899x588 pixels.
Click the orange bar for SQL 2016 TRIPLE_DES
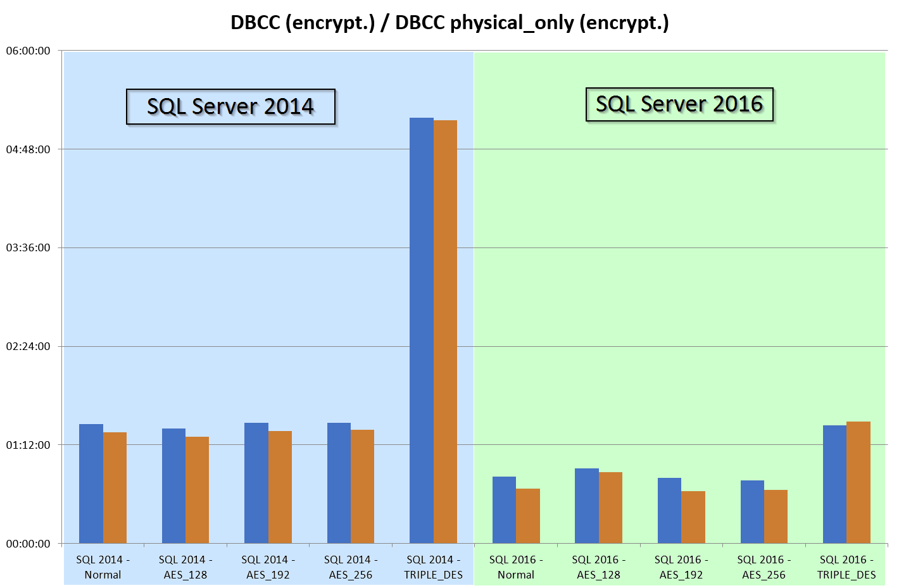[858, 482]
